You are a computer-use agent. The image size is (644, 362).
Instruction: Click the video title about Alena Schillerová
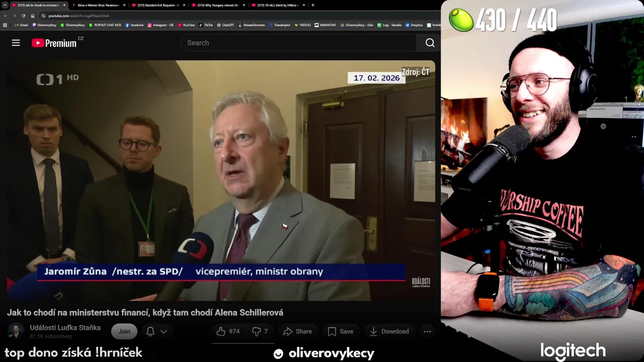pyautogui.click(x=145, y=313)
